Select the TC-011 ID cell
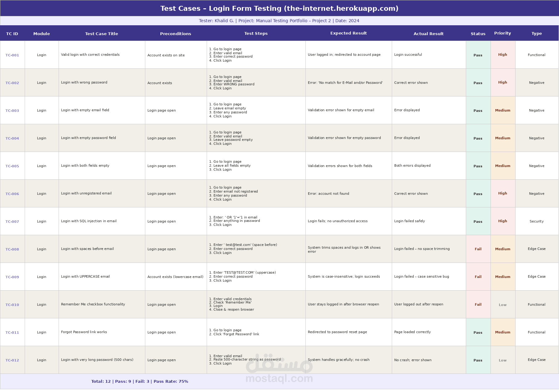 click(12, 332)
